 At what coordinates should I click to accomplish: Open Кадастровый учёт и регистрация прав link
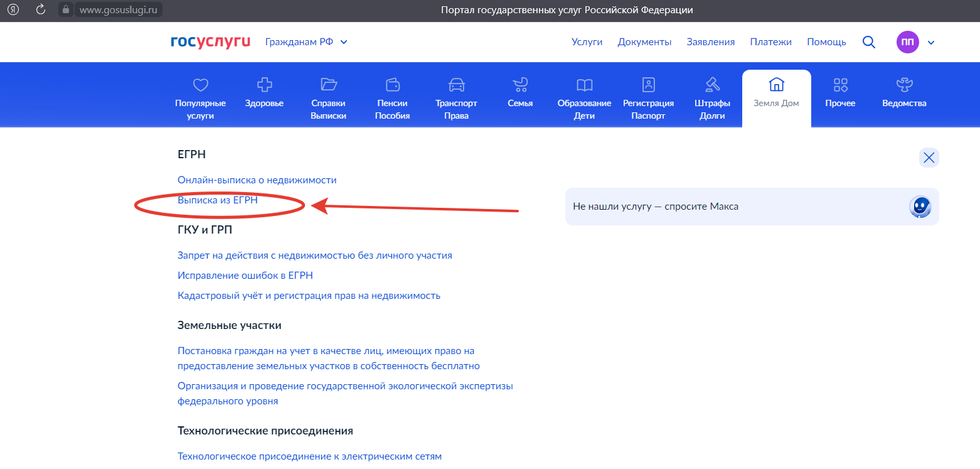309,296
